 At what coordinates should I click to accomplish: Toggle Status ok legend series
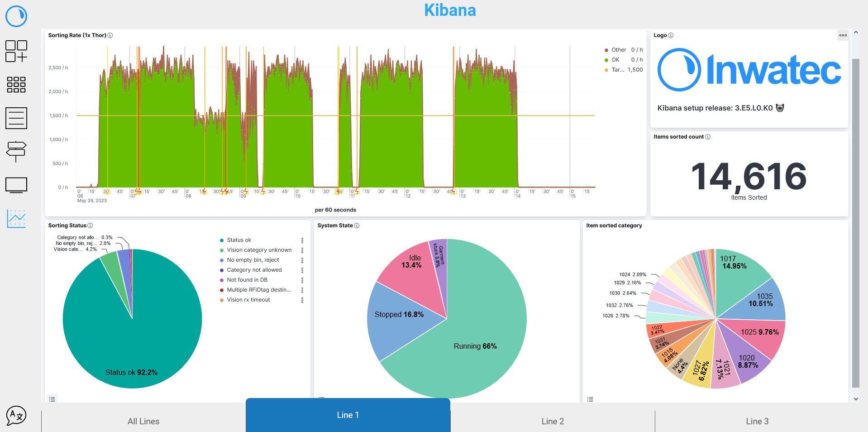tap(239, 240)
